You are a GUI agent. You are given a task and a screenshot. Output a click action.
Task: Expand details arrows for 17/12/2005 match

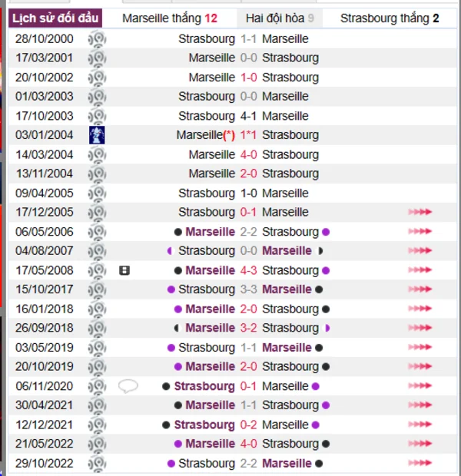[420, 212]
